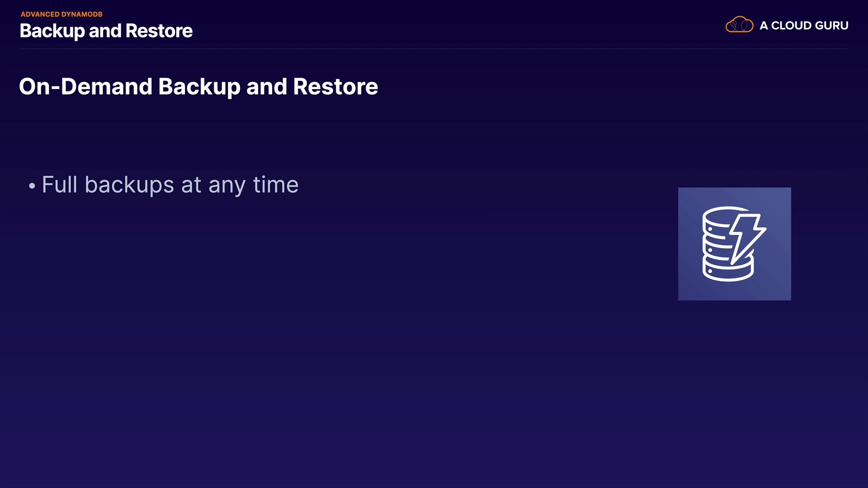Image resolution: width=868 pixels, height=488 pixels.
Task: Click the word "backups" in the bullet
Action: 129,185
